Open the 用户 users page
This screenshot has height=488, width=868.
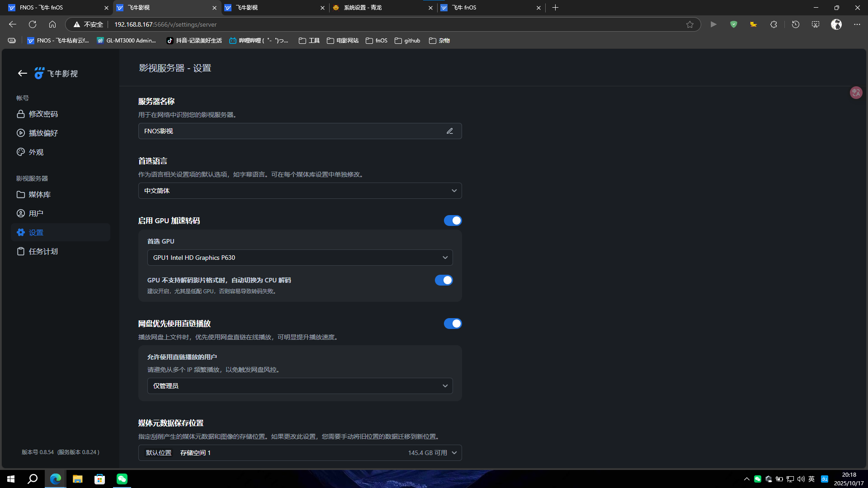click(36, 213)
